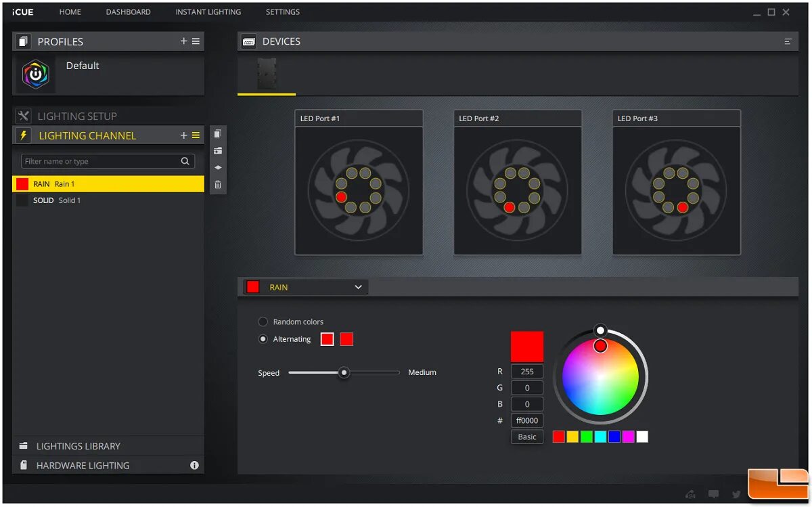812x507 pixels.
Task: Select the Random colors option
Action: (x=263, y=322)
